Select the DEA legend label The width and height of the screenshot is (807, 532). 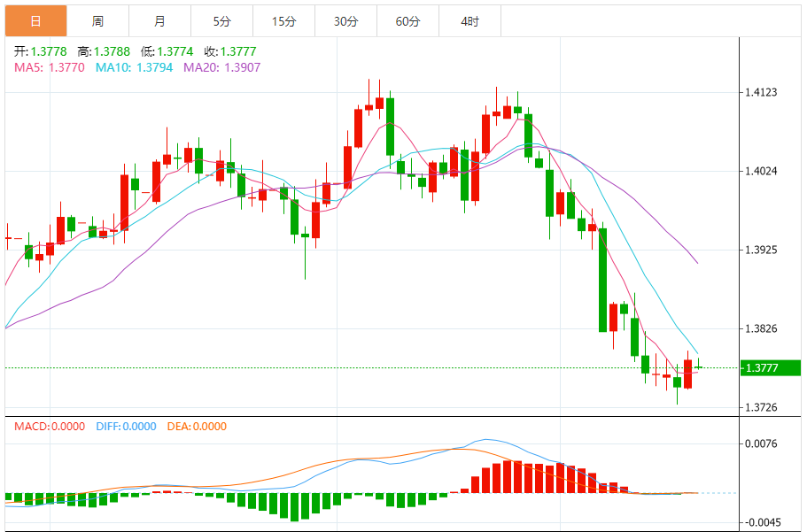click(196, 426)
